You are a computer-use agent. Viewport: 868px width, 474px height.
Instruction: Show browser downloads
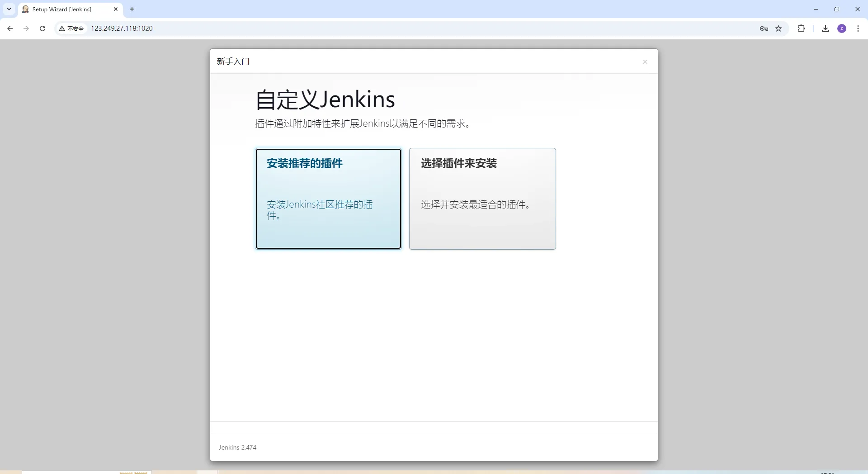pyautogui.click(x=826, y=28)
